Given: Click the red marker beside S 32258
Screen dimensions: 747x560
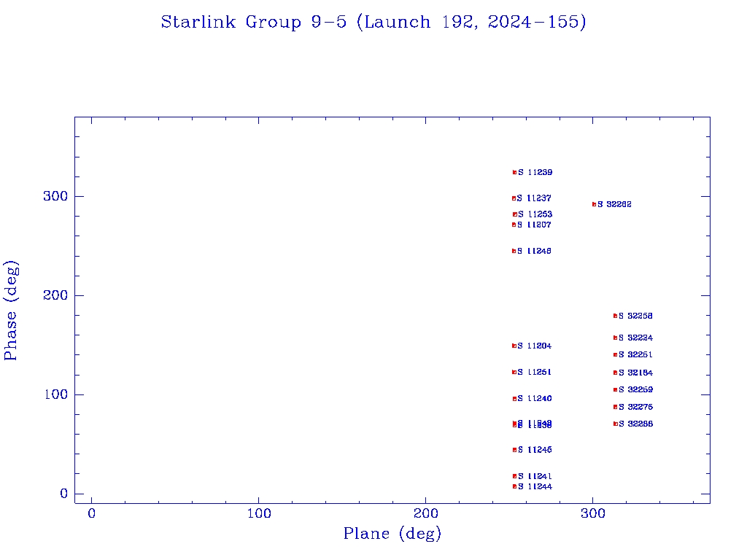Looking at the screenshot, I should click(615, 316).
